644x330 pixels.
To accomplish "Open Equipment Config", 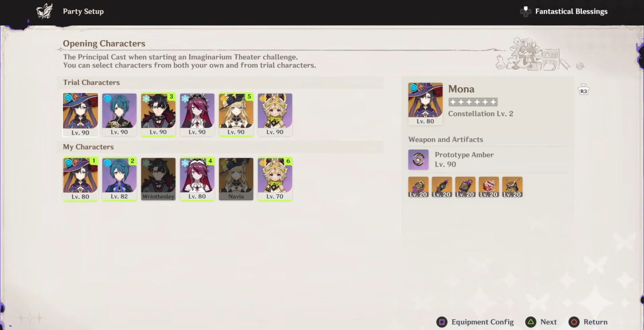I will pos(475,322).
